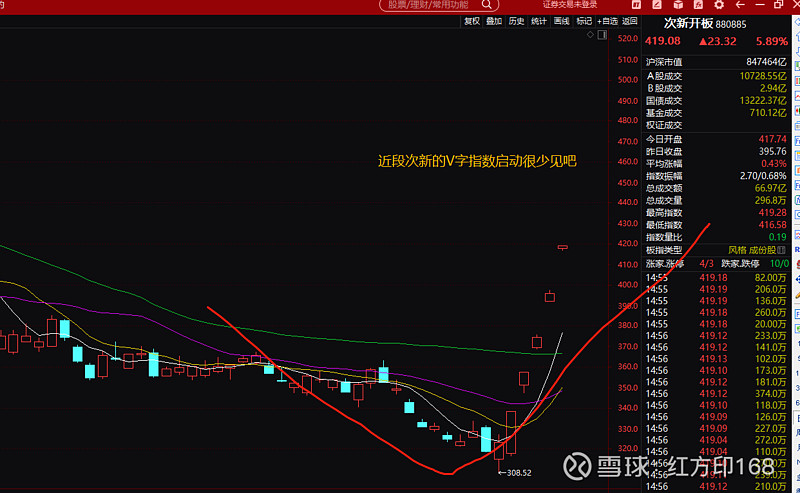This screenshot has width=800, height=493.
Task: Click the 昨日收盘 value 395.76
Action: click(x=773, y=151)
